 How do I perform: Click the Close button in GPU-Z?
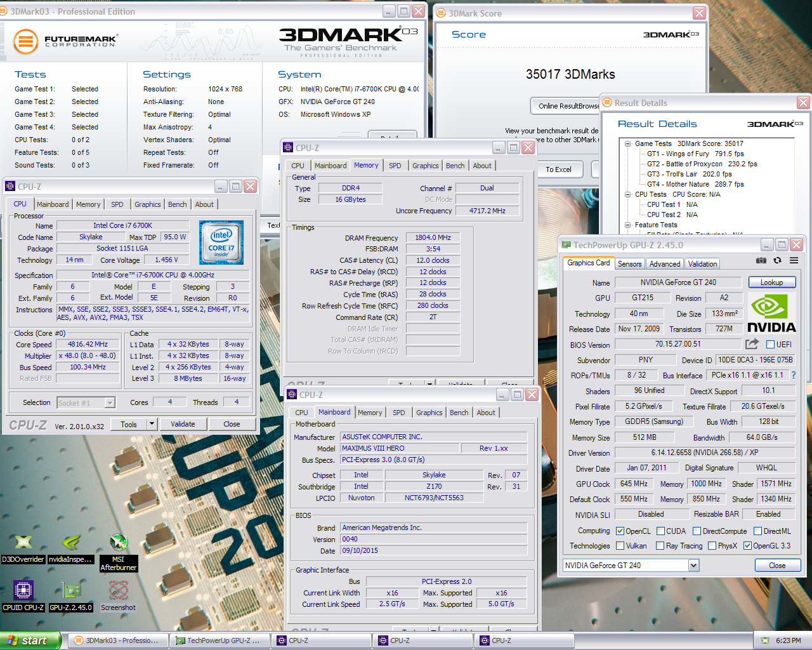pyautogui.click(x=777, y=566)
